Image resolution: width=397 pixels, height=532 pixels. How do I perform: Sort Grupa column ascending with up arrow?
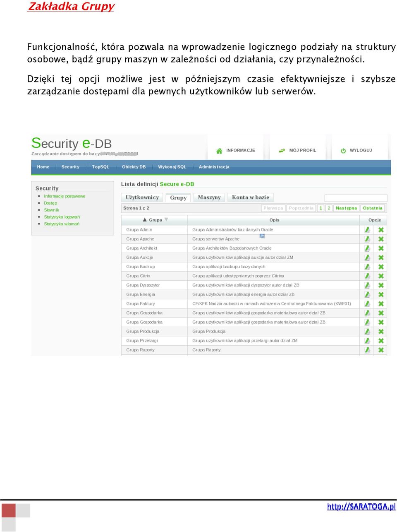click(145, 220)
